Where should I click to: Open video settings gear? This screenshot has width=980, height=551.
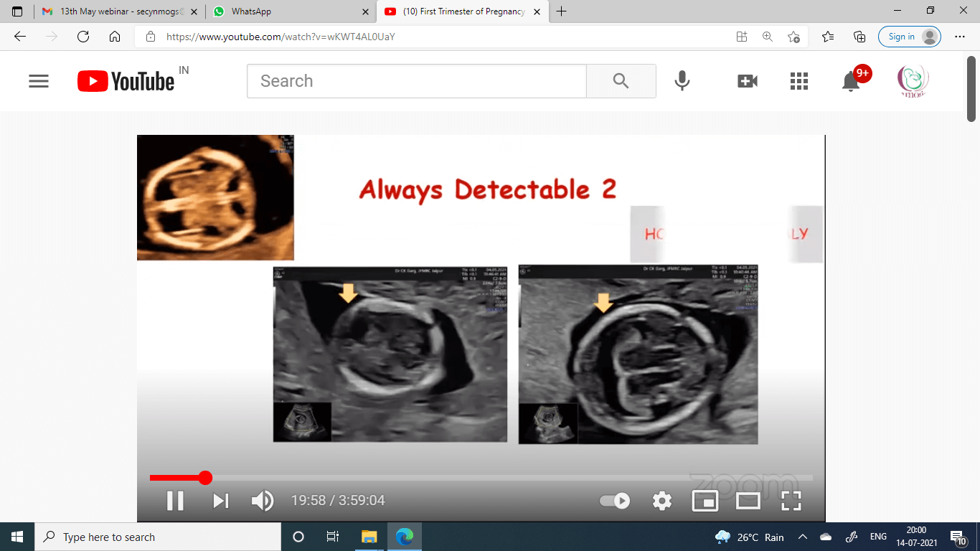(661, 500)
